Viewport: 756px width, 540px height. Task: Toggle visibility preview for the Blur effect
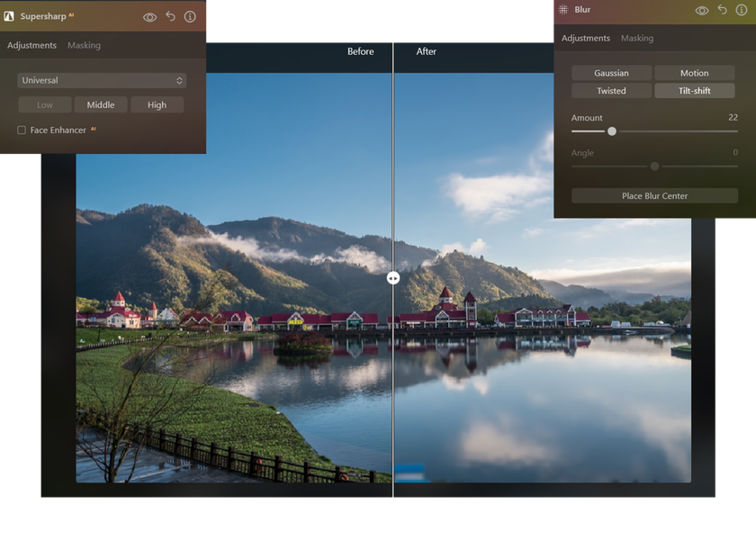click(x=701, y=10)
